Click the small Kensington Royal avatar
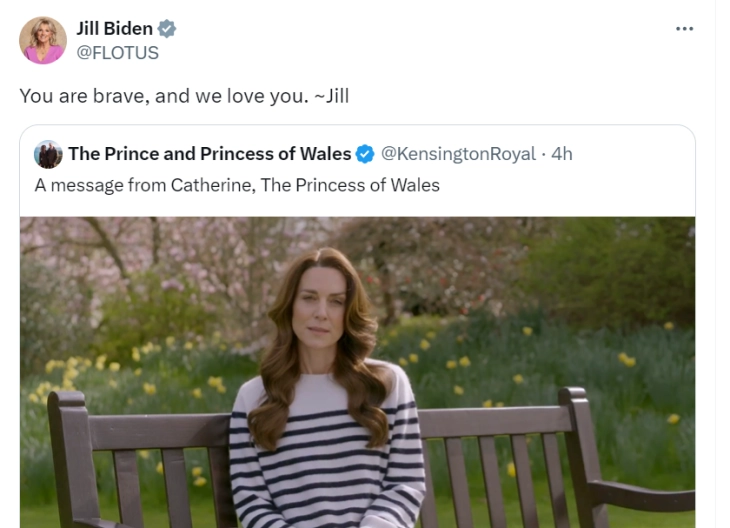This screenshot has width=730, height=528. (x=48, y=154)
